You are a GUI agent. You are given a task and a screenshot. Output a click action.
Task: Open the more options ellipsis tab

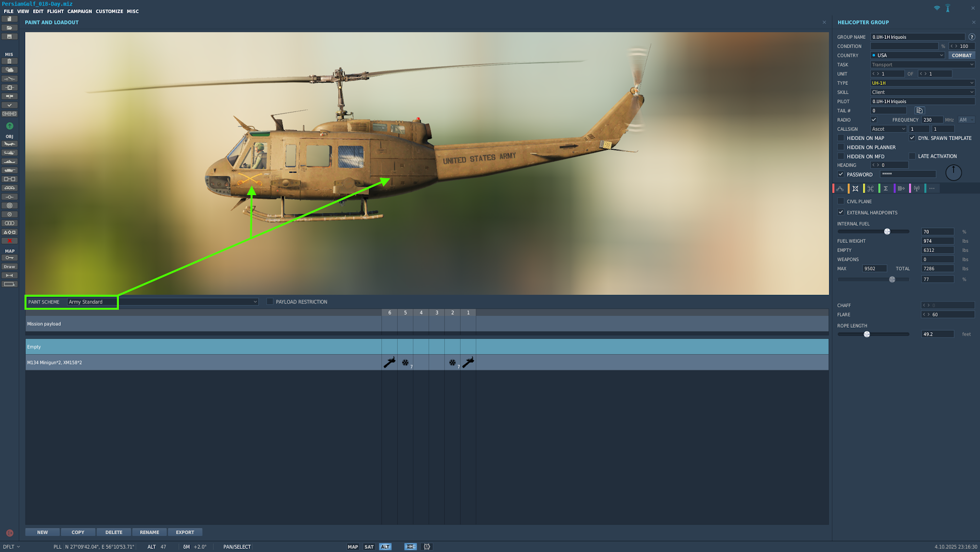click(932, 189)
